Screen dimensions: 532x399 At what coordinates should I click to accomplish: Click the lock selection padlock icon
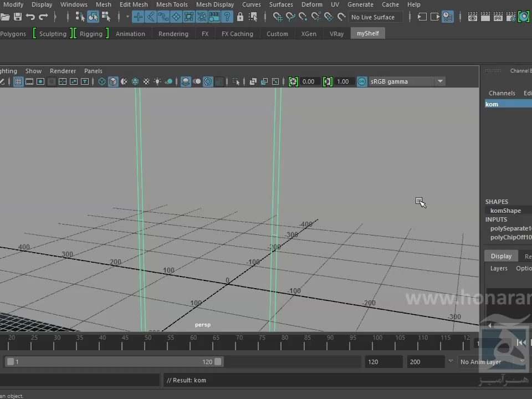point(240,17)
